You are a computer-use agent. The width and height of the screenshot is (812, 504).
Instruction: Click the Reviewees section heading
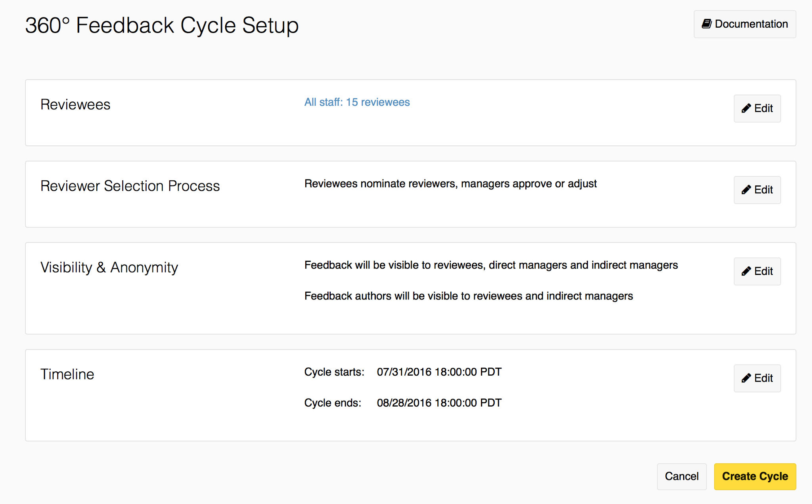[75, 105]
